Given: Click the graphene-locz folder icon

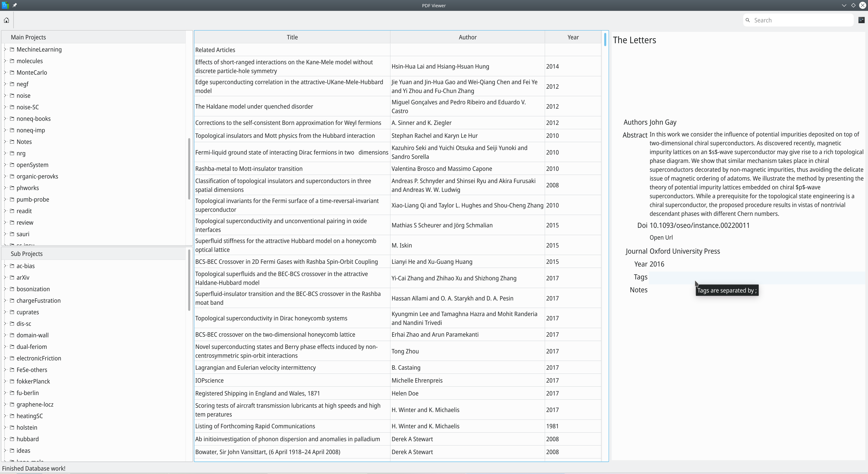Looking at the screenshot, I should click(12, 404).
